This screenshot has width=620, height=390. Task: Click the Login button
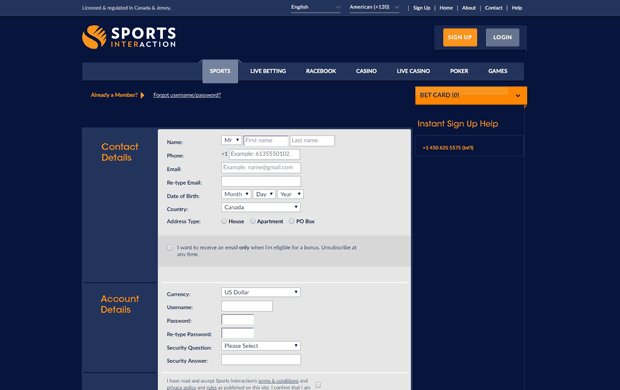[x=502, y=37]
